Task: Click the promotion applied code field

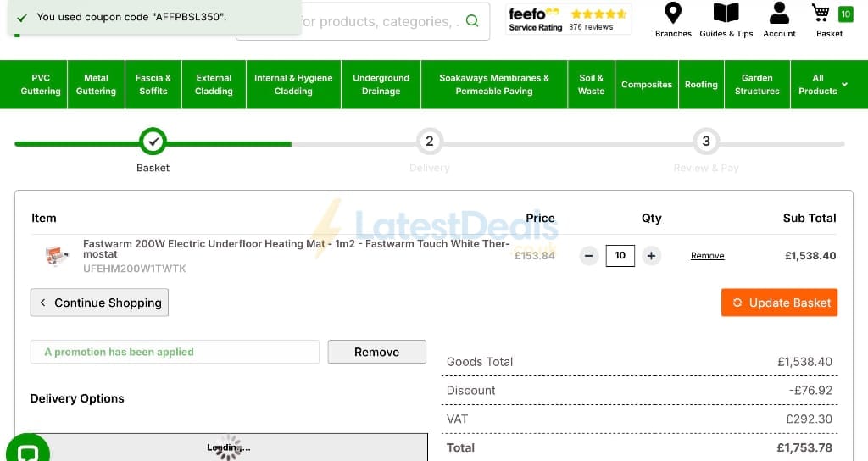Action: pyautogui.click(x=175, y=352)
